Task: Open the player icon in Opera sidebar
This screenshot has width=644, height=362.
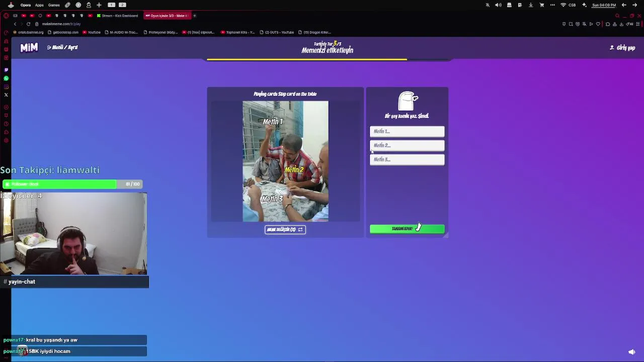Action: pos(6,107)
